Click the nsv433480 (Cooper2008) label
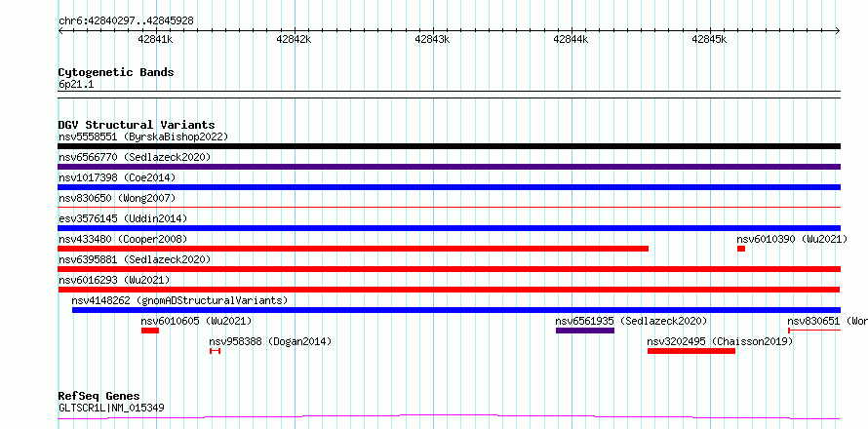 [123, 239]
